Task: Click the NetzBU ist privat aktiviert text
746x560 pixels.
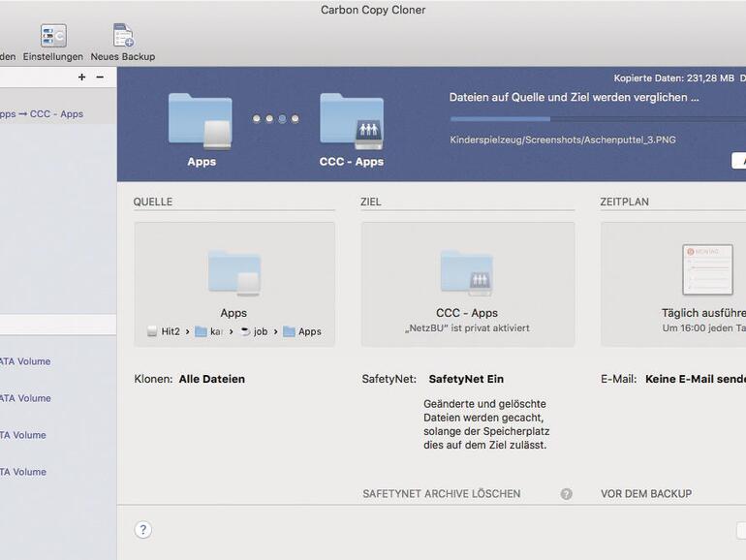Action: tap(467, 328)
